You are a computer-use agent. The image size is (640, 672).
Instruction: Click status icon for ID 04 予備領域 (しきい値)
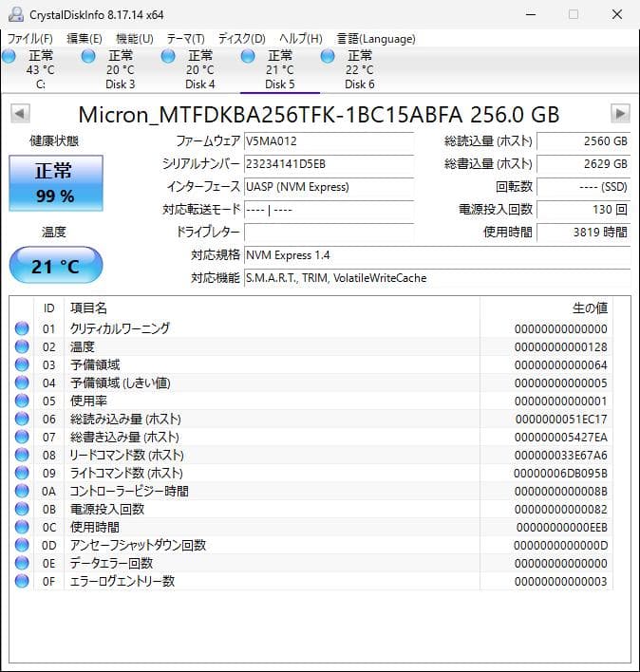click(22, 383)
